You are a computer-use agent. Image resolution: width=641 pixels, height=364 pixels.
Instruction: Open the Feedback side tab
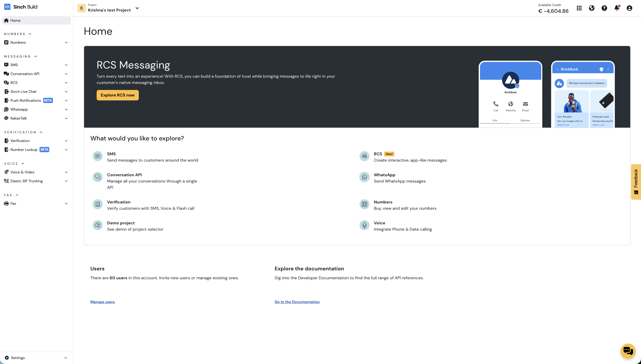click(x=636, y=182)
